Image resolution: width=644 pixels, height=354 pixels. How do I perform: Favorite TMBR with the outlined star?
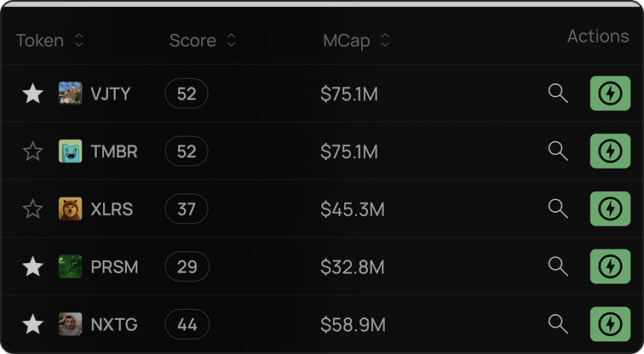pyautogui.click(x=32, y=151)
